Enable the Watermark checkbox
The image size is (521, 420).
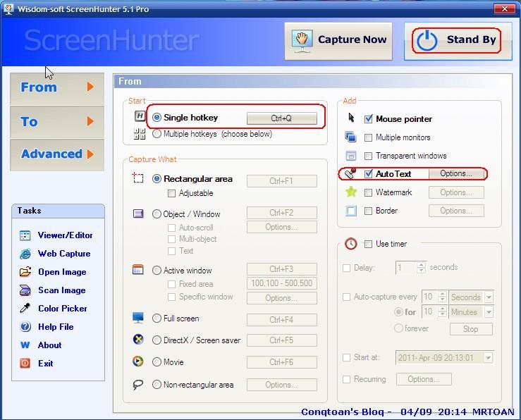(x=368, y=192)
